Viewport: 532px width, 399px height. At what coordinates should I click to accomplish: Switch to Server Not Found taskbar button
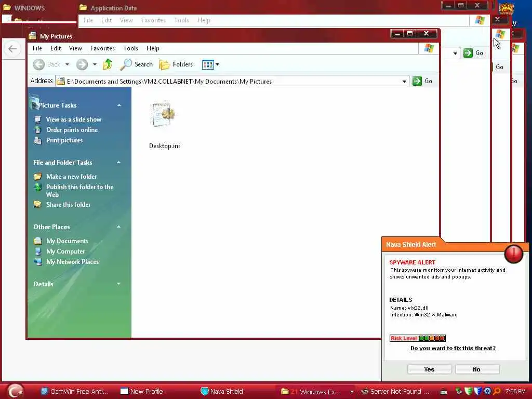(x=395, y=392)
